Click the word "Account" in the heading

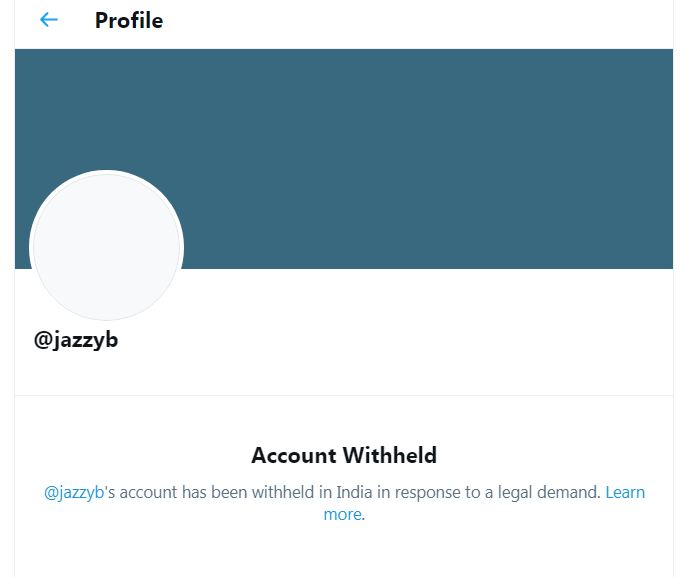(294, 456)
